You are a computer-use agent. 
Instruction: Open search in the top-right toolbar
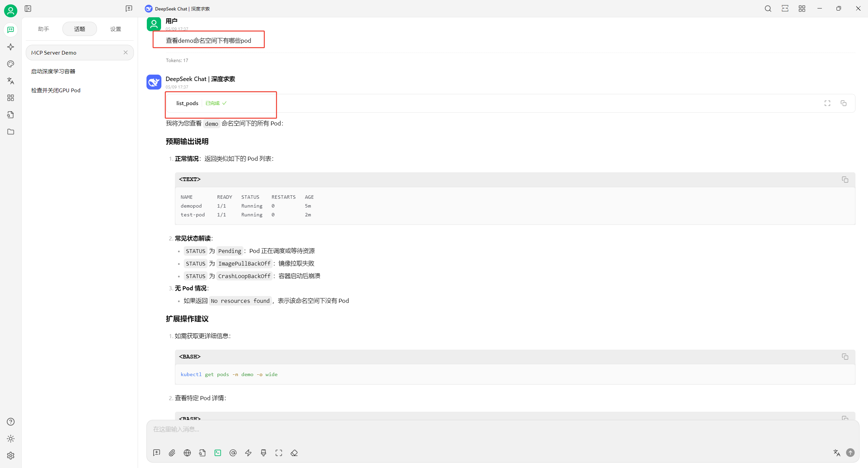pos(768,8)
